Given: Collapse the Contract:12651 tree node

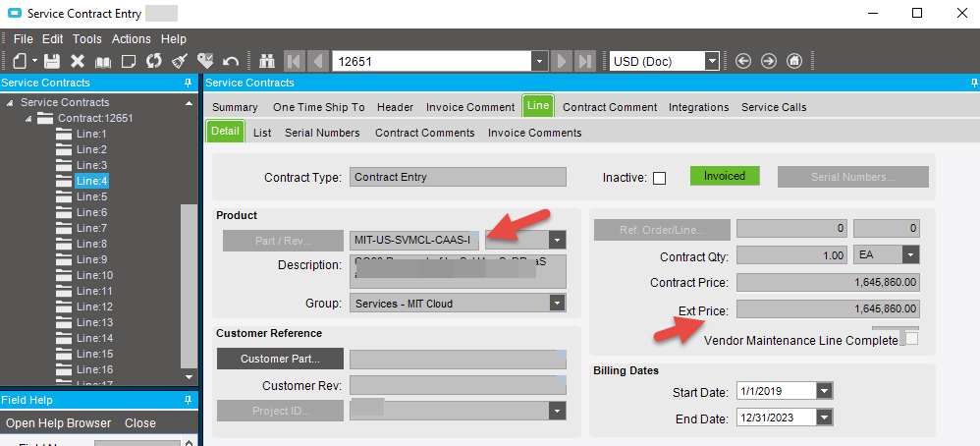Looking at the screenshot, I should pos(28,118).
